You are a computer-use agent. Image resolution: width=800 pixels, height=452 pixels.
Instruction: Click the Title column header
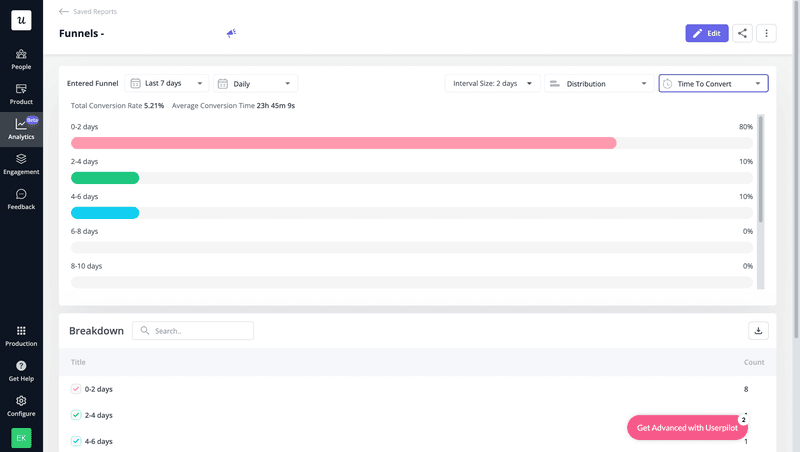click(78, 362)
